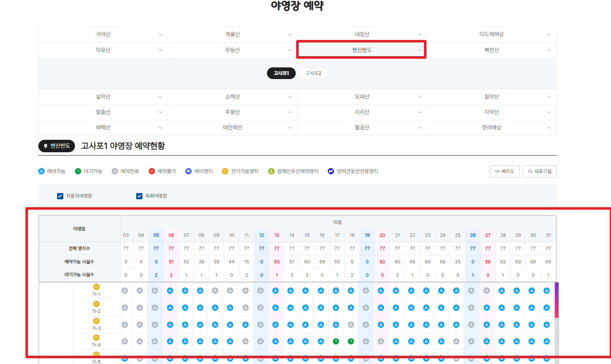Switch to the 고사포2 tab
611x364 pixels.
pyautogui.click(x=313, y=72)
